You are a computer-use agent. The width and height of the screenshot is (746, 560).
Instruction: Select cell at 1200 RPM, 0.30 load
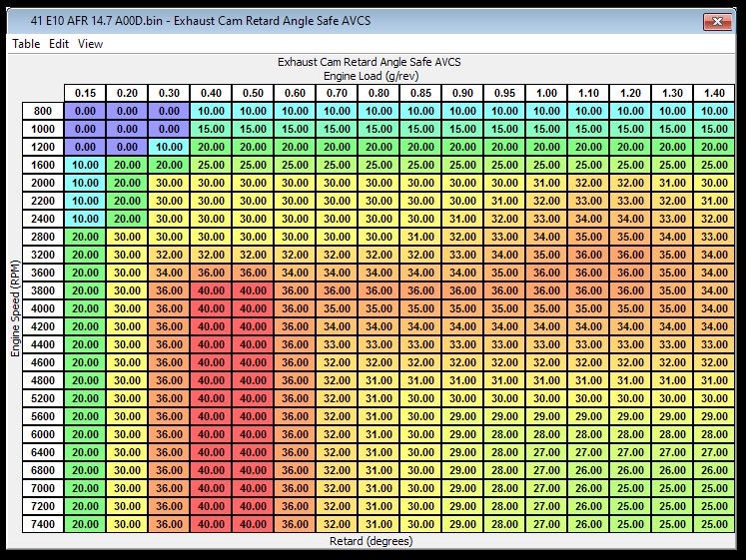point(169,147)
